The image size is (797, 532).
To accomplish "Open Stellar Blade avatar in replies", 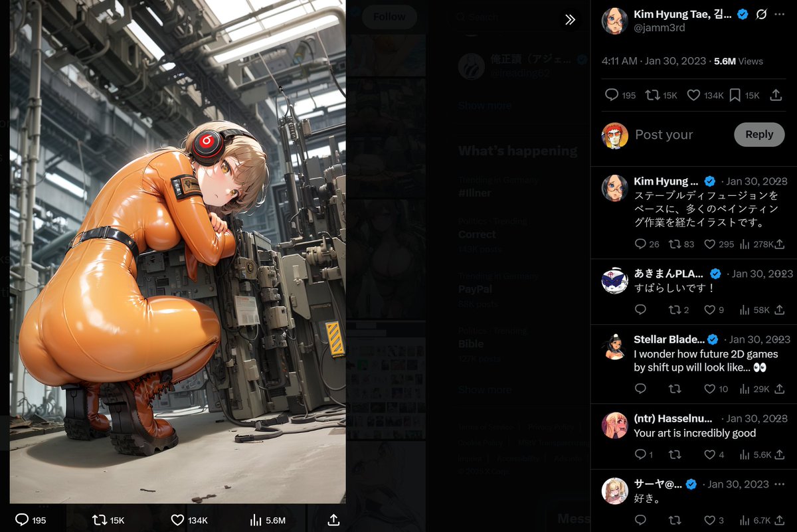I will tap(614, 346).
